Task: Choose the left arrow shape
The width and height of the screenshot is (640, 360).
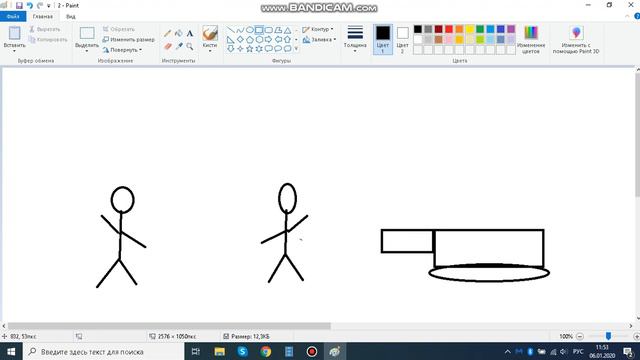Action: coord(278,40)
